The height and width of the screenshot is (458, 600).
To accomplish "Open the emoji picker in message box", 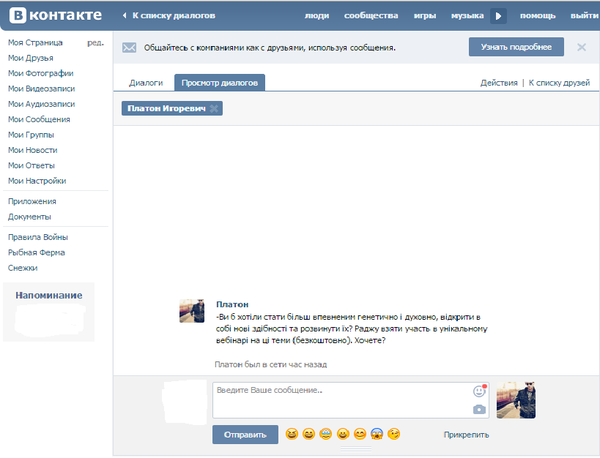I will tap(478, 392).
